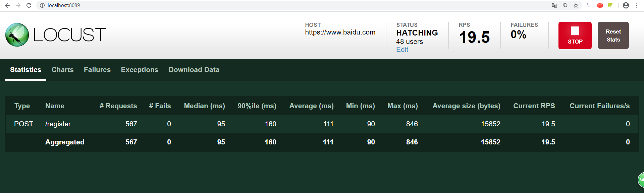
Task: Select the host text https://www.baidu.com
Action: click(x=340, y=32)
